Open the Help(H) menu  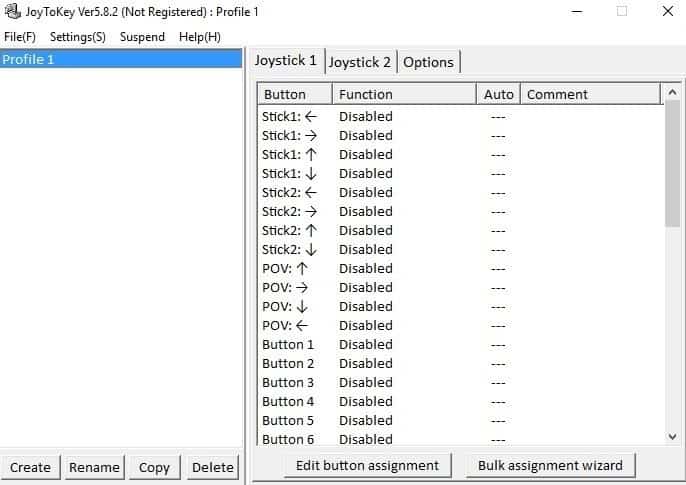tap(200, 37)
